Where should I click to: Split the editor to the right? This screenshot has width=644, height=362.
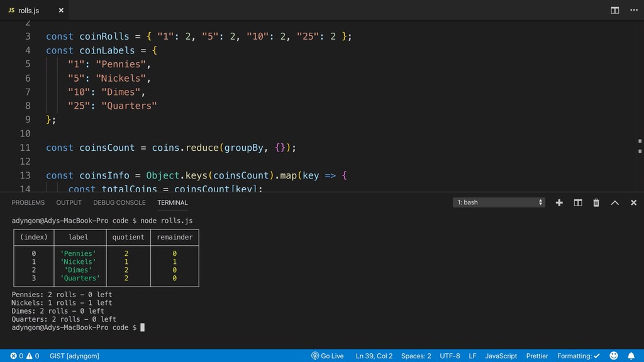coord(614,10)
